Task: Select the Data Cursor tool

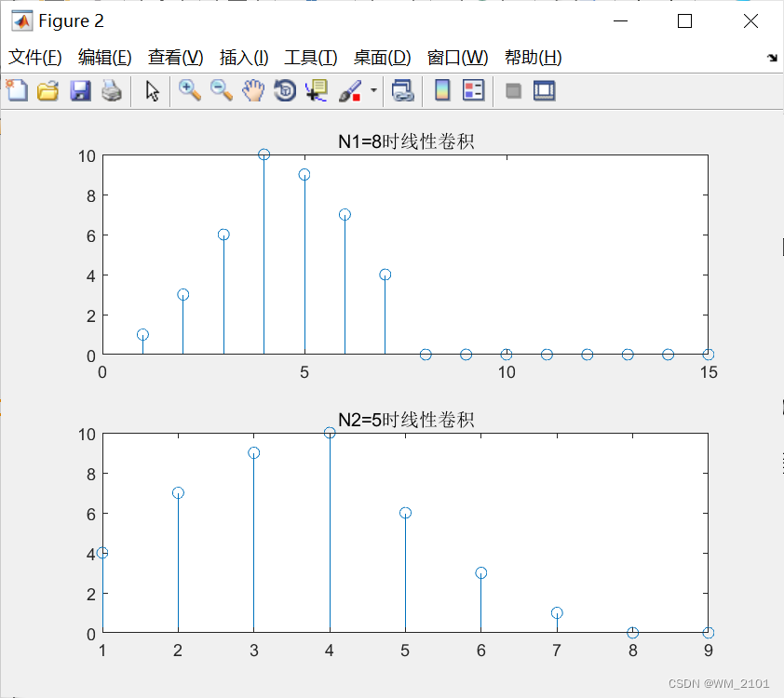Action: click(316, 90)
